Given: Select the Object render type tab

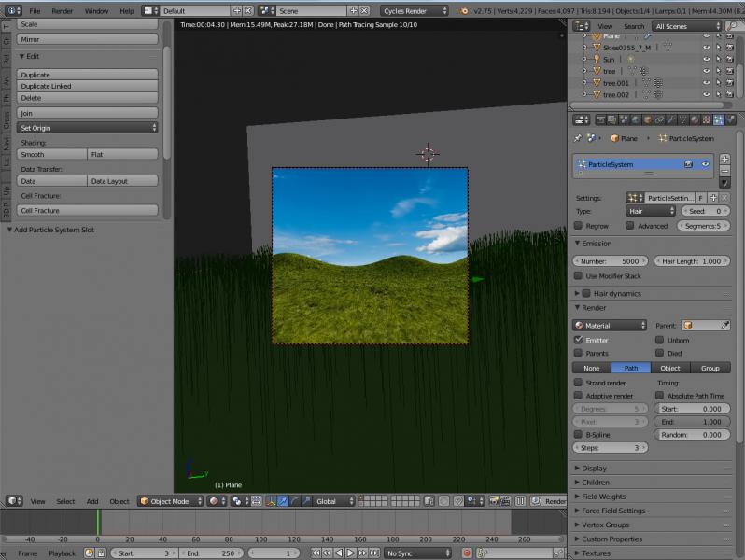Looking at the screenshot, I should pyautogui.click(x=670, y=368).
